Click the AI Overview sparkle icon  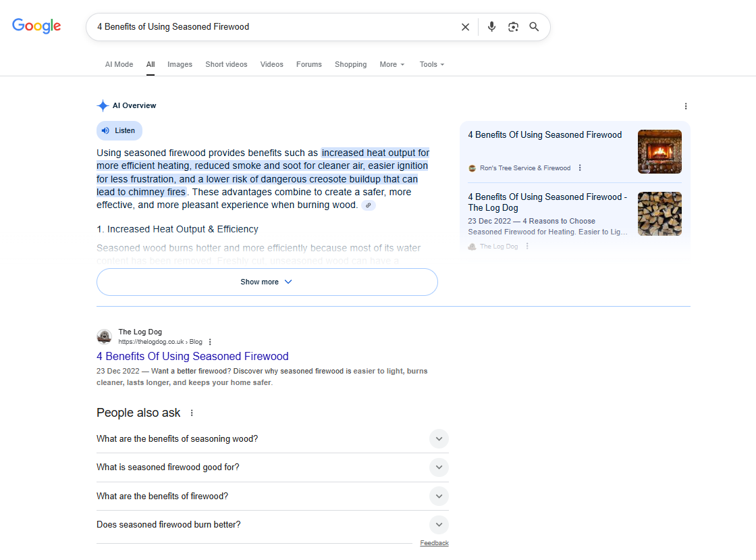(103, 105)
